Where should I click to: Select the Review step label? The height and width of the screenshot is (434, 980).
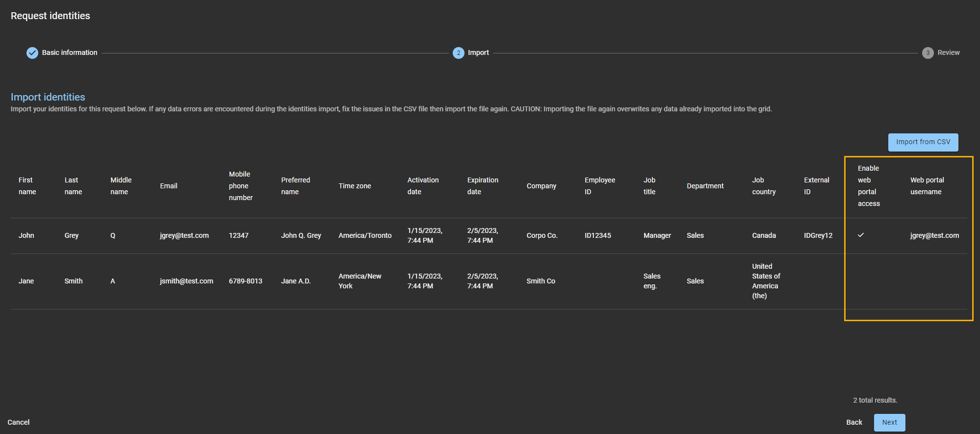pos(949,52)
